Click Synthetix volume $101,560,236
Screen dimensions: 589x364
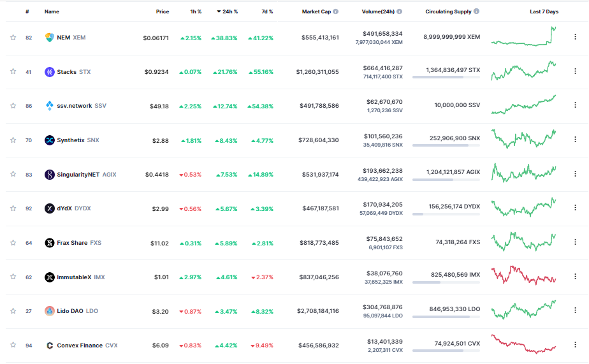coord(382,136)
